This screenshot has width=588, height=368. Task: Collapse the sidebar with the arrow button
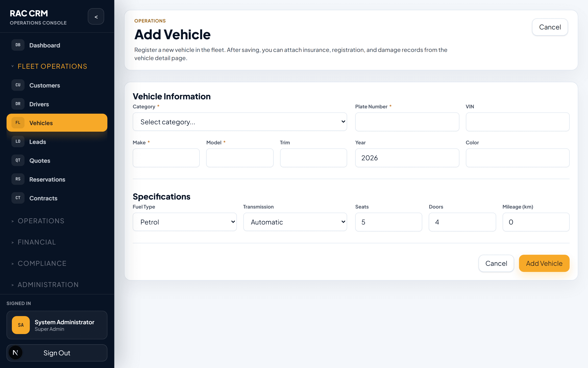click(x=96, y=17)
